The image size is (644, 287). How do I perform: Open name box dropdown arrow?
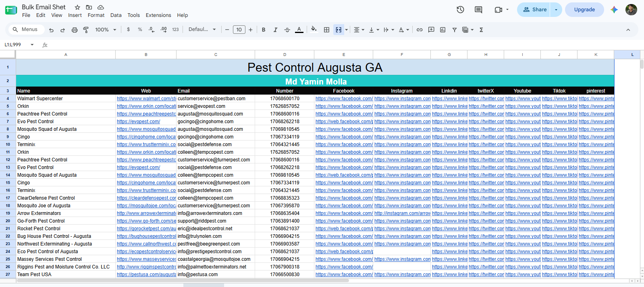pos(32,45)
